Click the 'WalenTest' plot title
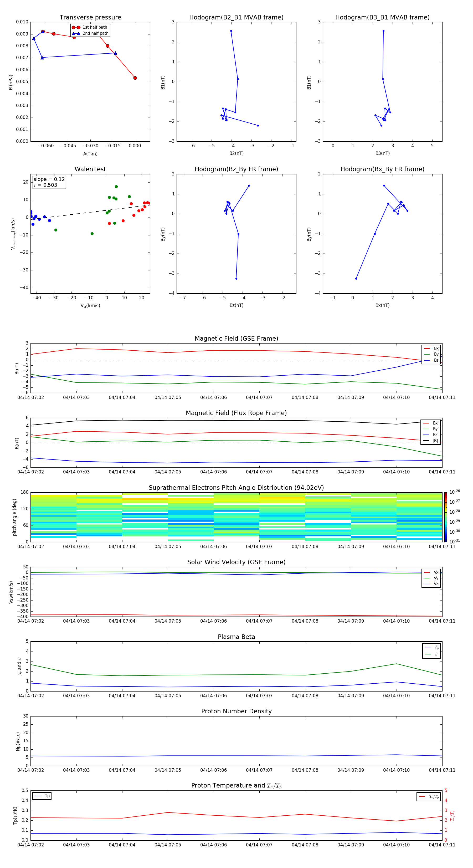The image size is (473, 868). click(x=90, y=169)
